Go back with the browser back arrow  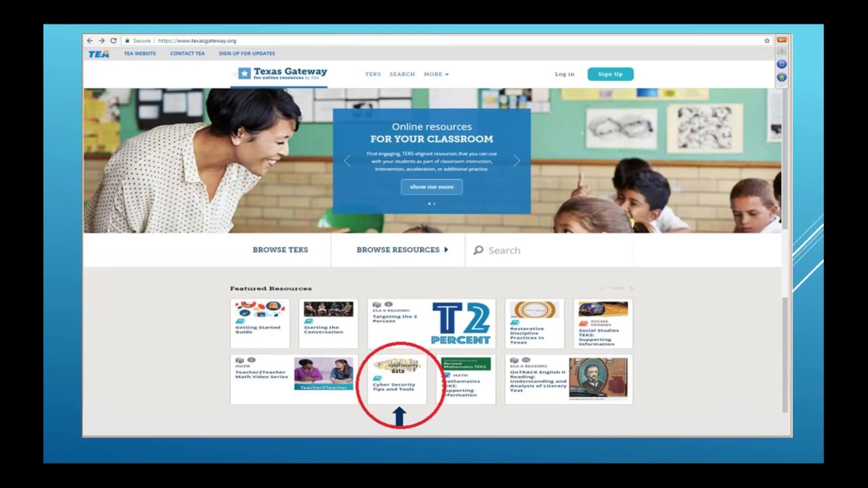[90, 41]
